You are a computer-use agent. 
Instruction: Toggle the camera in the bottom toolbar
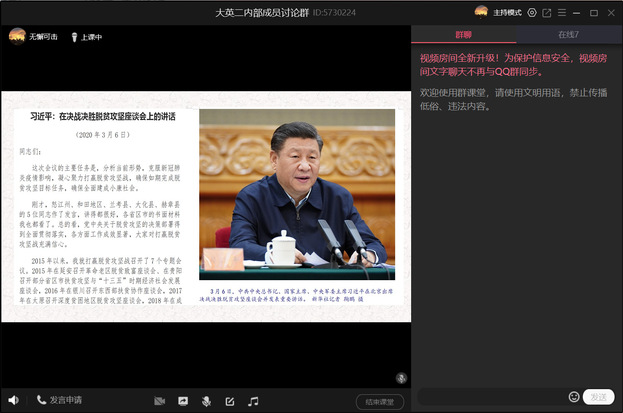(x=160, y=401)
